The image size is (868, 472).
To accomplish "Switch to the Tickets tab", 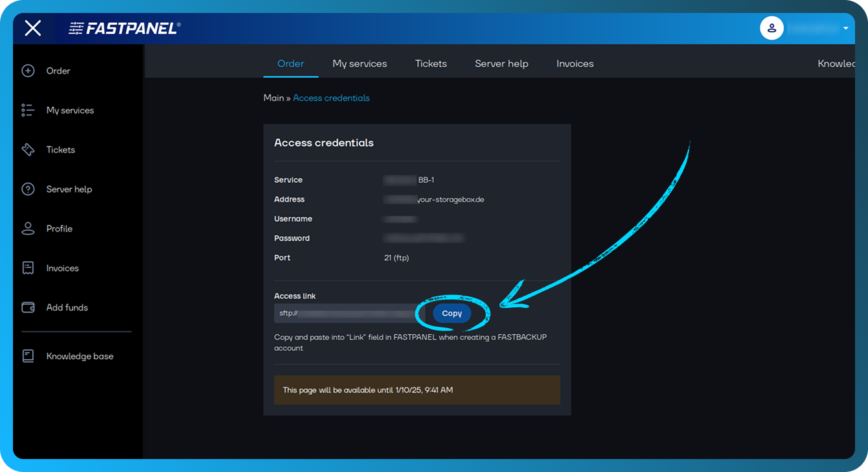I will tap(430, 63).
